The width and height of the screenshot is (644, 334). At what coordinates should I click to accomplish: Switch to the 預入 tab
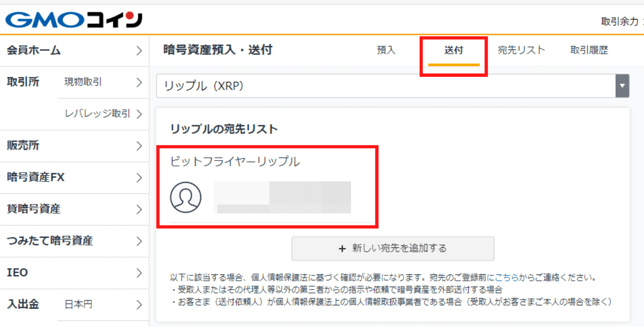386,50
